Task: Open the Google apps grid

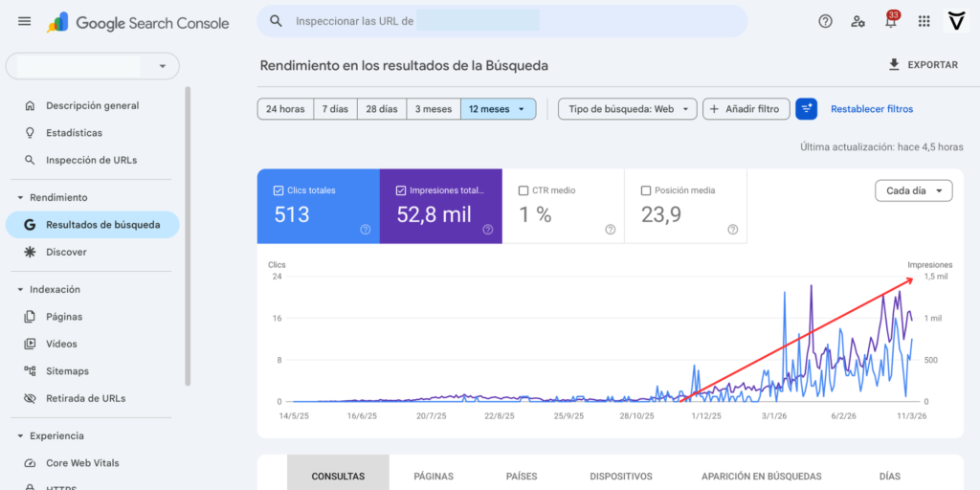Action: (x=924, y=21)
